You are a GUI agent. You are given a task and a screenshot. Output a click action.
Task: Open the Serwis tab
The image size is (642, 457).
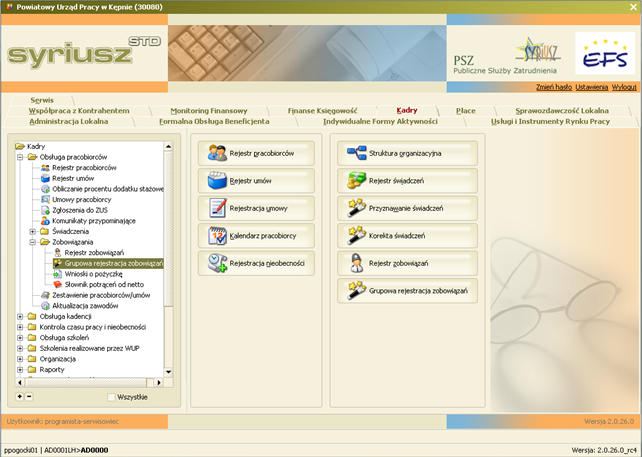coord(42,100)
